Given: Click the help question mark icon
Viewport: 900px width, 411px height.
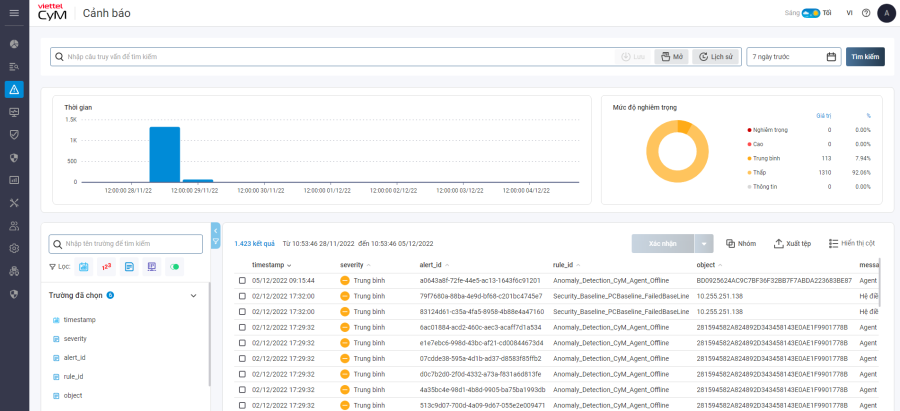Looking at the screenshot, I should point(866,13).
